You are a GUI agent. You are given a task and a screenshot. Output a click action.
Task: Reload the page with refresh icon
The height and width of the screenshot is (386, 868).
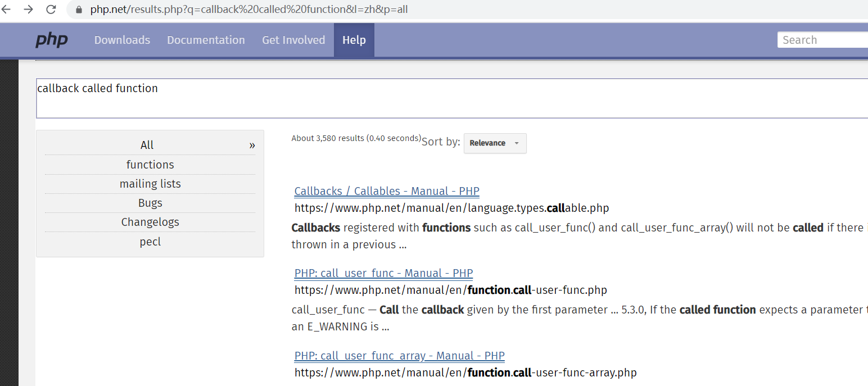click(x=51, y=10)
